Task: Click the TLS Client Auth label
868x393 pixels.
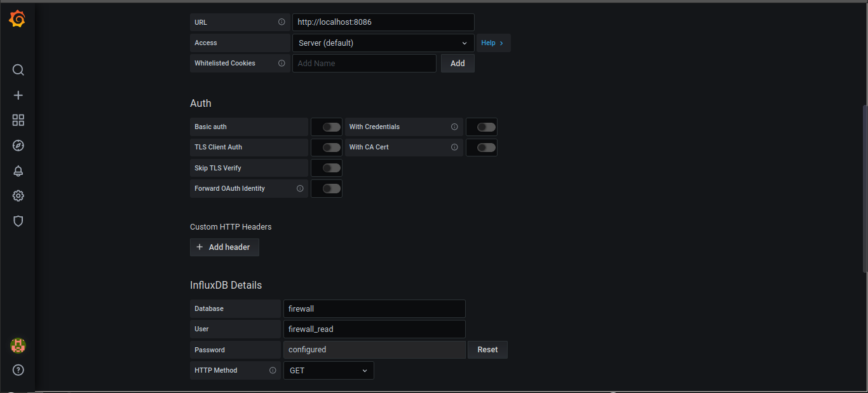Action: point(218,147)
